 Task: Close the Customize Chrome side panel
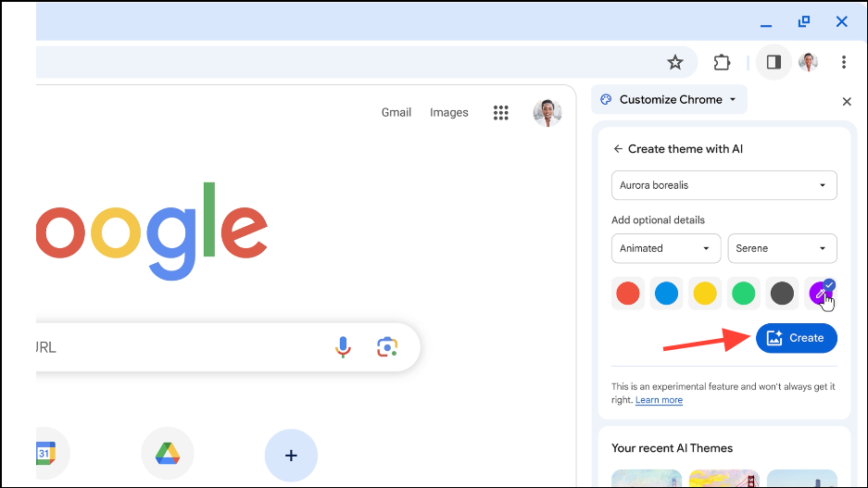pos(847,102)
